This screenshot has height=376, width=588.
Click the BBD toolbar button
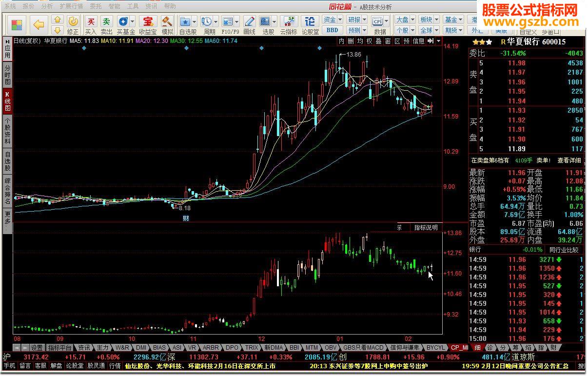click(x=332, y=30)
